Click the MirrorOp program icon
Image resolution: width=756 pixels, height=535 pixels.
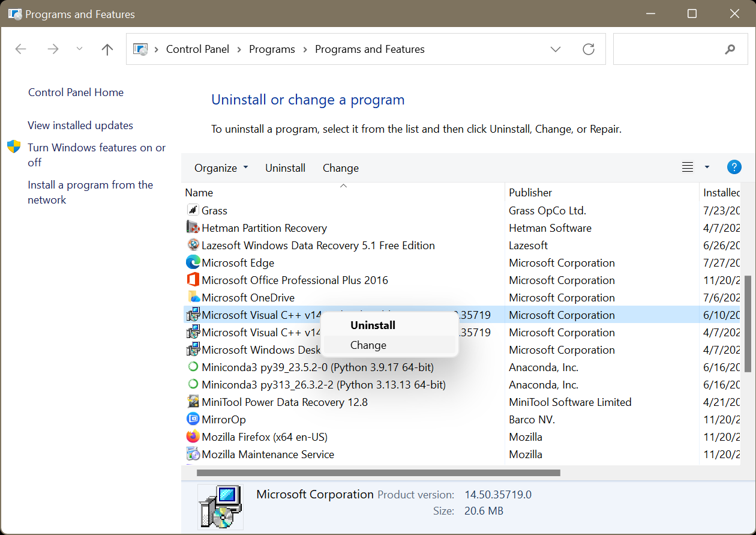193,419
